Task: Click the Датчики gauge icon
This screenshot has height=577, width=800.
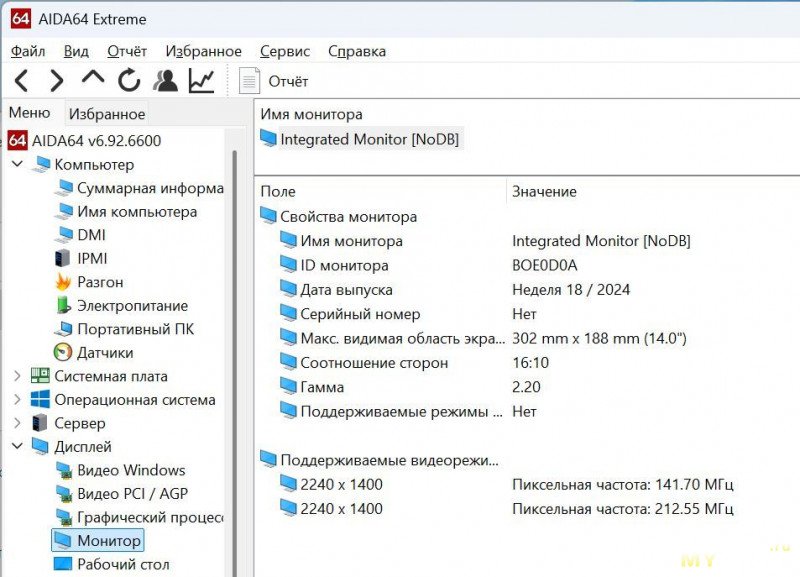Action: point(63,352)
